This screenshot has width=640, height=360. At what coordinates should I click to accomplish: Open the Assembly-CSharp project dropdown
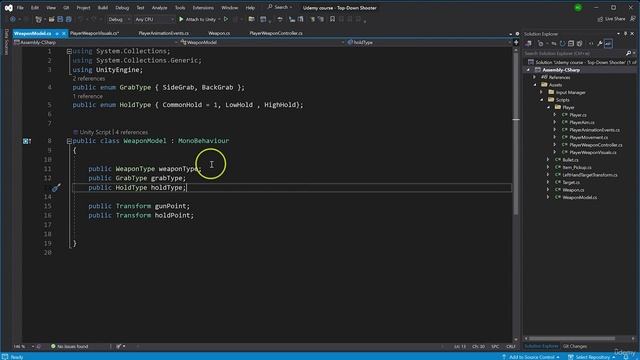pos(96,42)
